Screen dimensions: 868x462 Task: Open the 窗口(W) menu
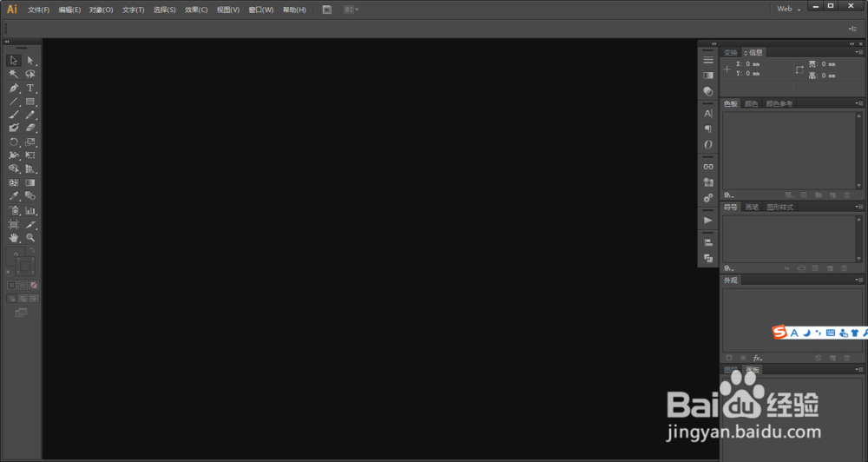pos(260,10)
